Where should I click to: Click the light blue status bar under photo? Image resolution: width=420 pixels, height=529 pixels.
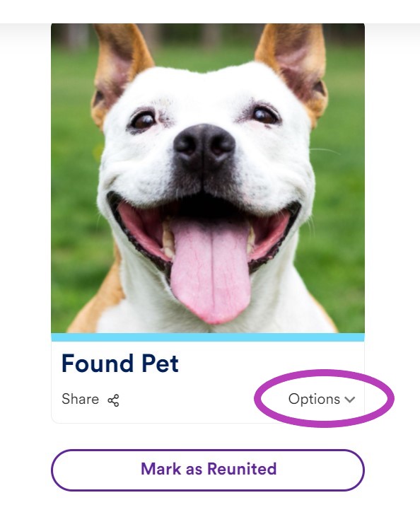(208, 337)
